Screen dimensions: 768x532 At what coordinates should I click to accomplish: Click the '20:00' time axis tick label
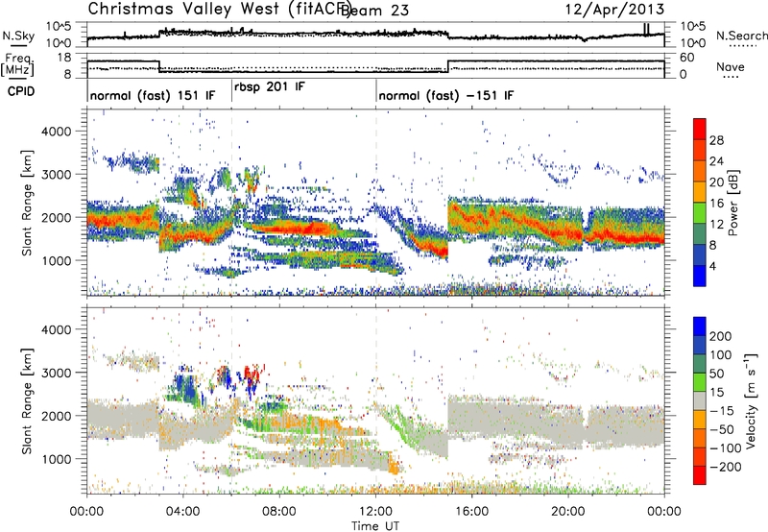pyautogui.click(x=568, y=512)
